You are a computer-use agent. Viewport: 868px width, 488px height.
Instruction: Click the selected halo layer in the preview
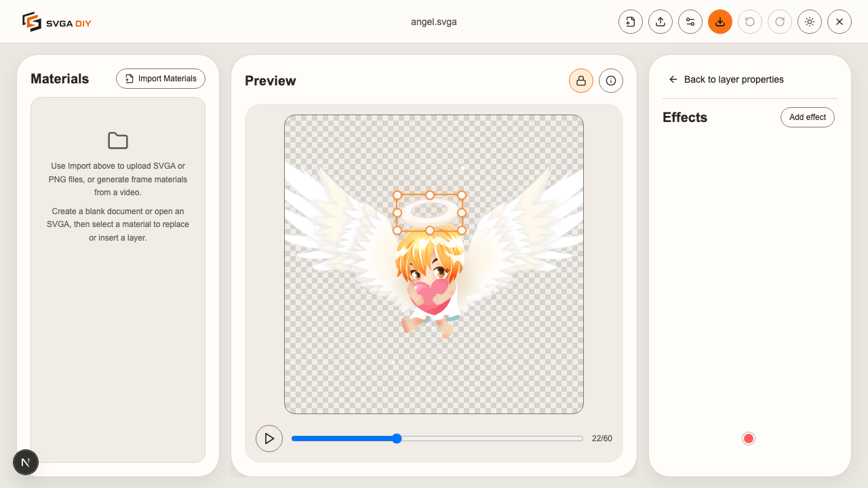429,212
